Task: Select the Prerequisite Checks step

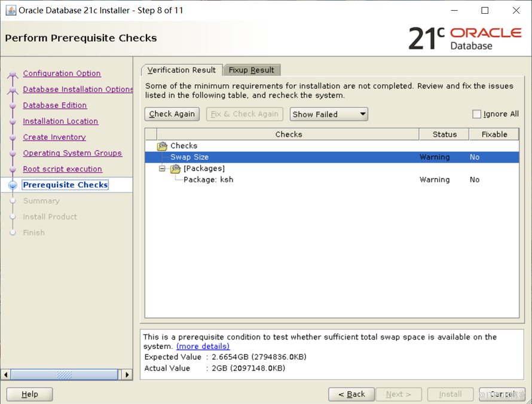Action: [65, 185]
